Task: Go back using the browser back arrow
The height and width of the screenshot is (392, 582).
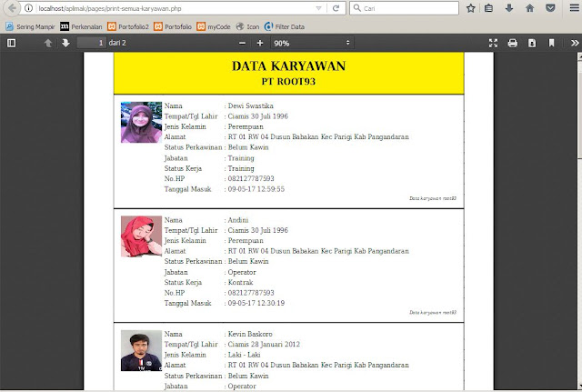Action: (12, 8)
